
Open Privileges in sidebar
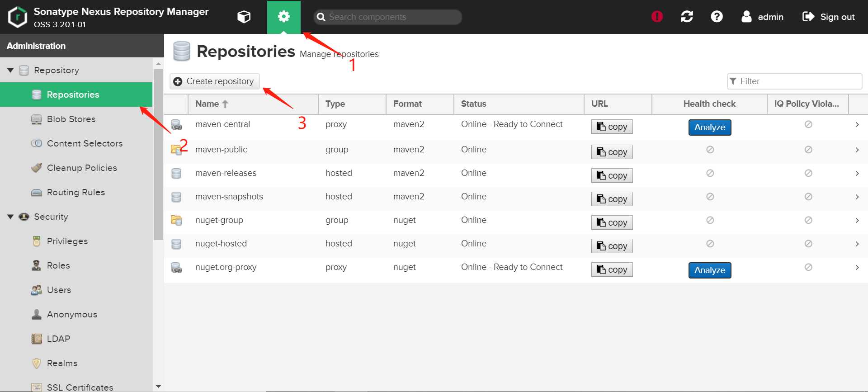(76, 241)
